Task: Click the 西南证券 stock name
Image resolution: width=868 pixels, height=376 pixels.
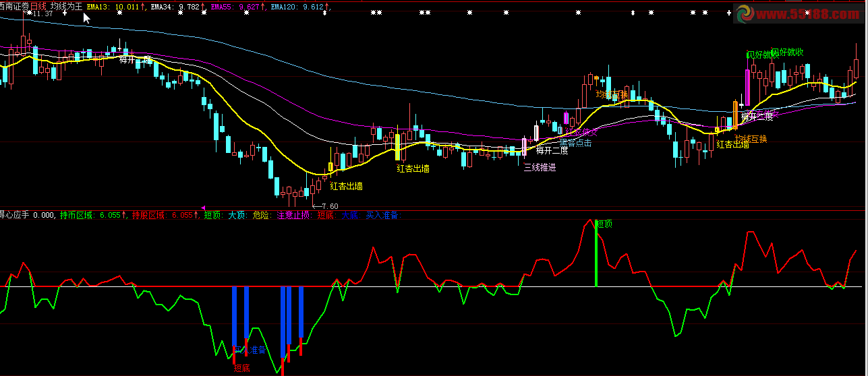Action: point(15,6)
